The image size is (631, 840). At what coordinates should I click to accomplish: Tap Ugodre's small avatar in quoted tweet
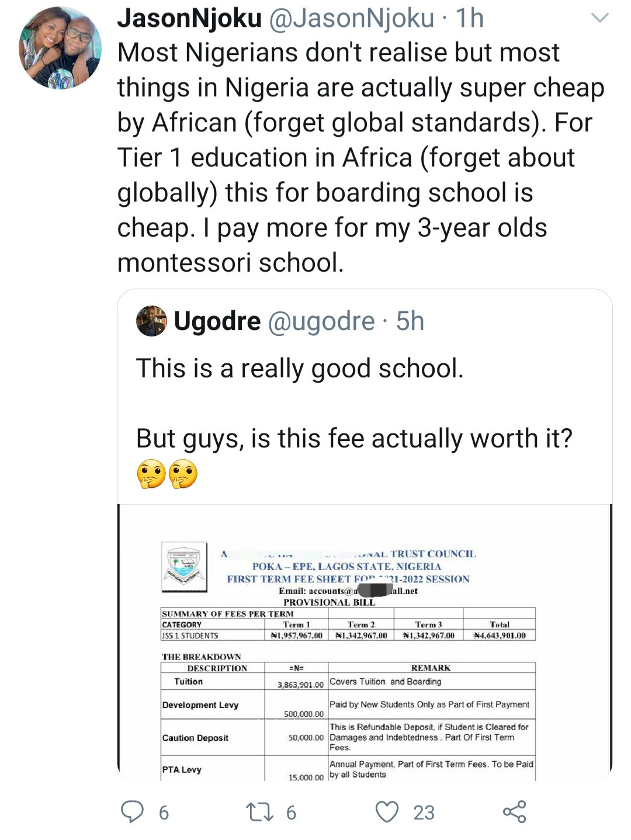[x=151, y=321]
